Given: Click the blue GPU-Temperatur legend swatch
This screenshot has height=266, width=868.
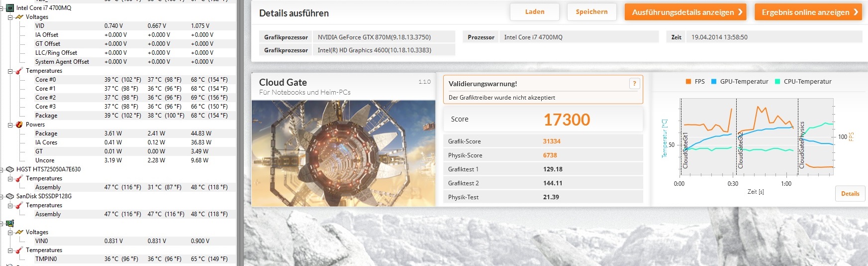Looking at the screenshot, I should tap(714, 82).
